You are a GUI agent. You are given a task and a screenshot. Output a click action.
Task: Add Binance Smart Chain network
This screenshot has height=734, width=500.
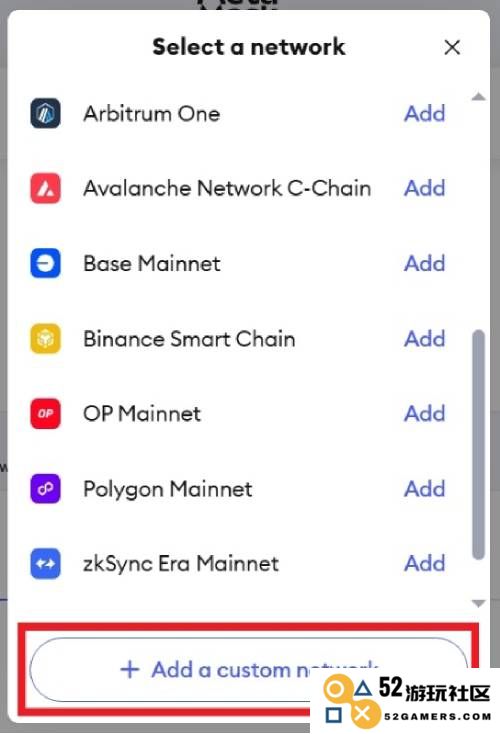coord(425,338)
